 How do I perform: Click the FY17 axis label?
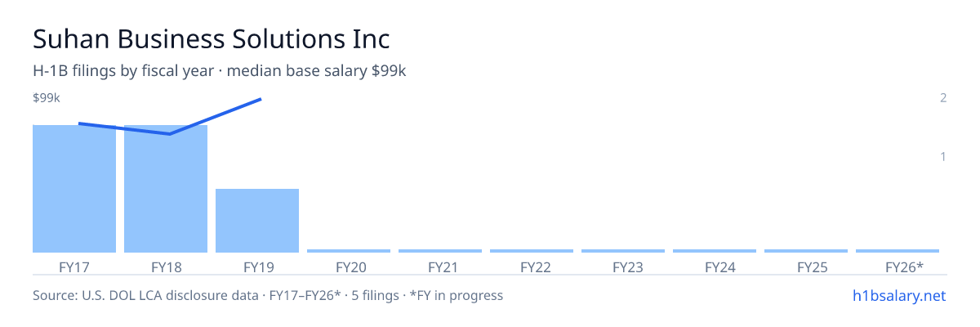[74, 267]
